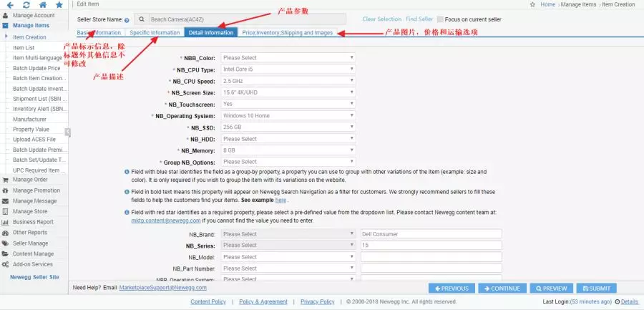The width and height of the screenshot is (644, 310).
Task: Open the NB_Touchscreen dropdown
Action: point(288,104)
